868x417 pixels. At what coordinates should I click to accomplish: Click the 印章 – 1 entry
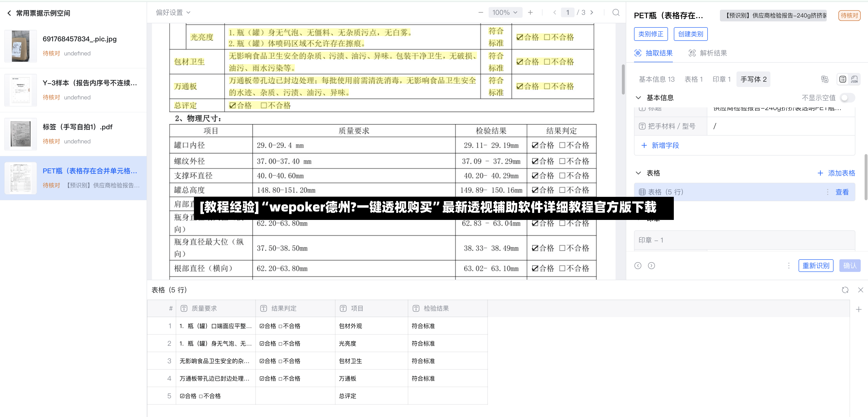click(744, 240)
